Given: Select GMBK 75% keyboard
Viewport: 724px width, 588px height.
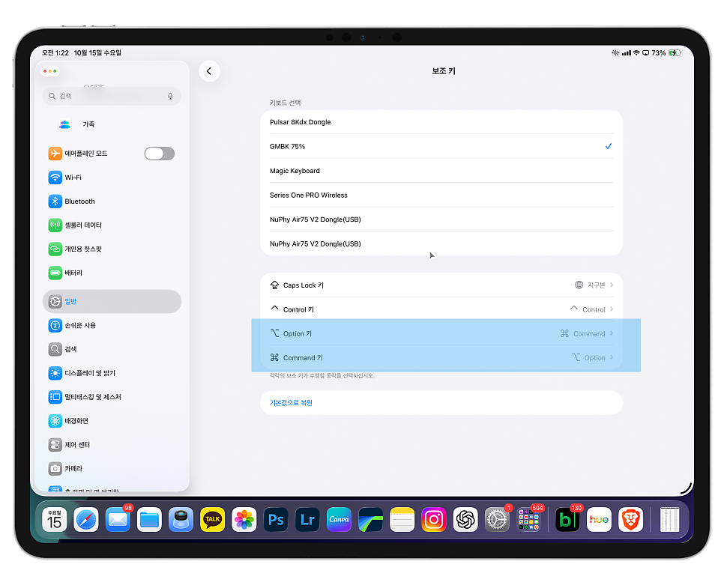Looking at the screenshot, I should pyautogui.click(x=441, y=146).
